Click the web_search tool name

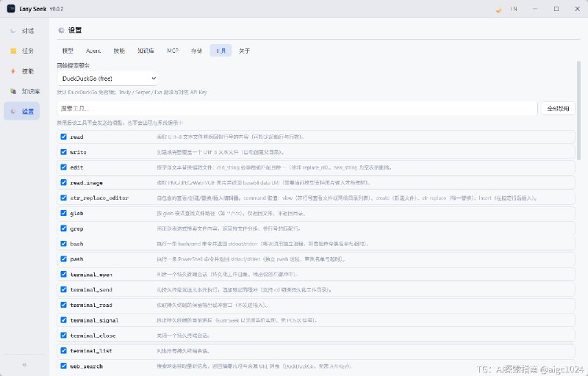click(x=86, y=366)
